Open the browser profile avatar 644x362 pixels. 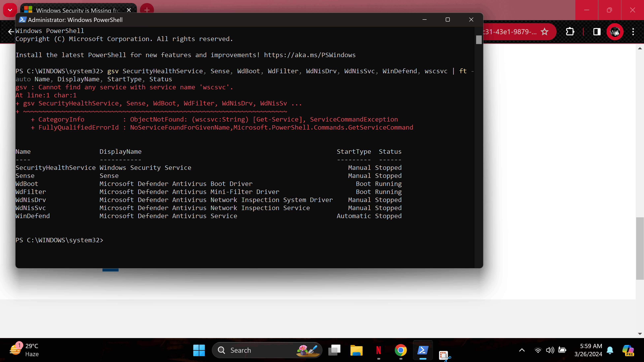615,32
